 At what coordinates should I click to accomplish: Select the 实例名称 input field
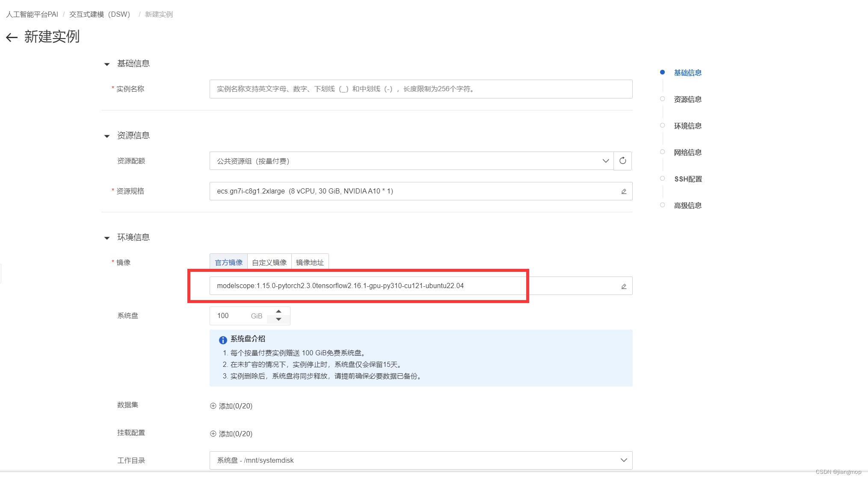421,89
